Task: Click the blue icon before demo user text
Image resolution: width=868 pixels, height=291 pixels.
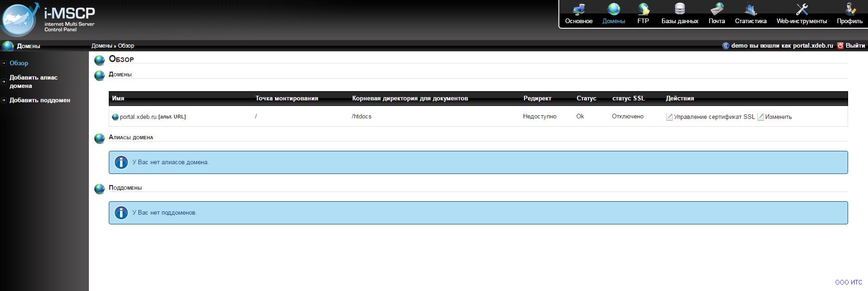Action: pyautogui.click(x=726, y=46)
